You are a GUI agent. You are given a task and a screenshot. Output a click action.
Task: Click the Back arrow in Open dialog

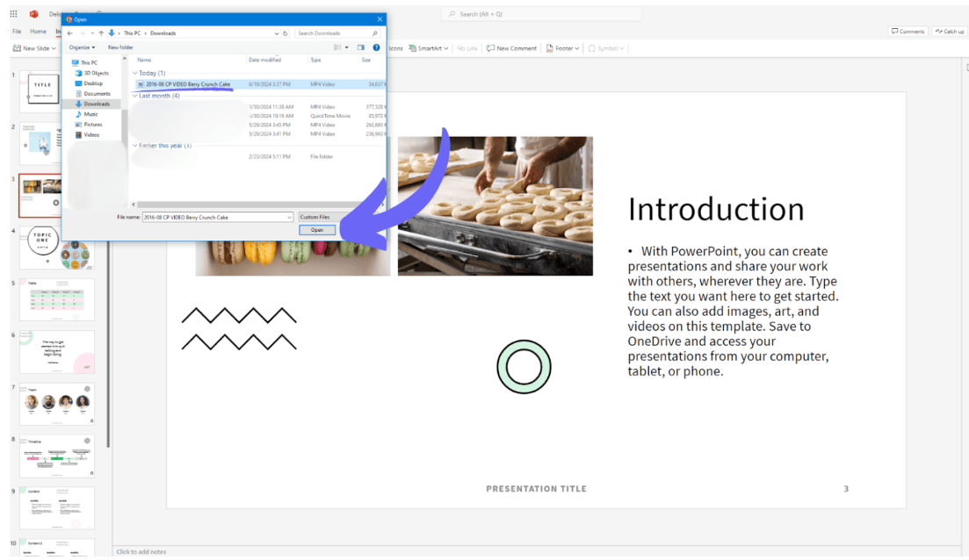click(70, 33)
